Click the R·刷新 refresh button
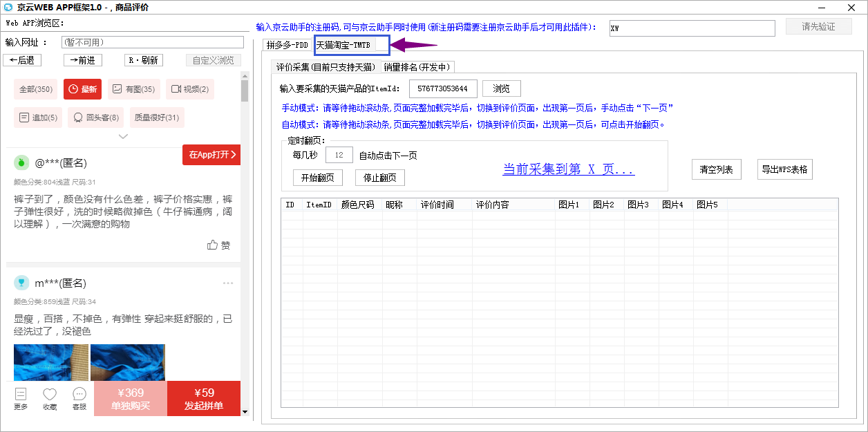This screenshot has height=432, width=868. (x=144, y=60)
